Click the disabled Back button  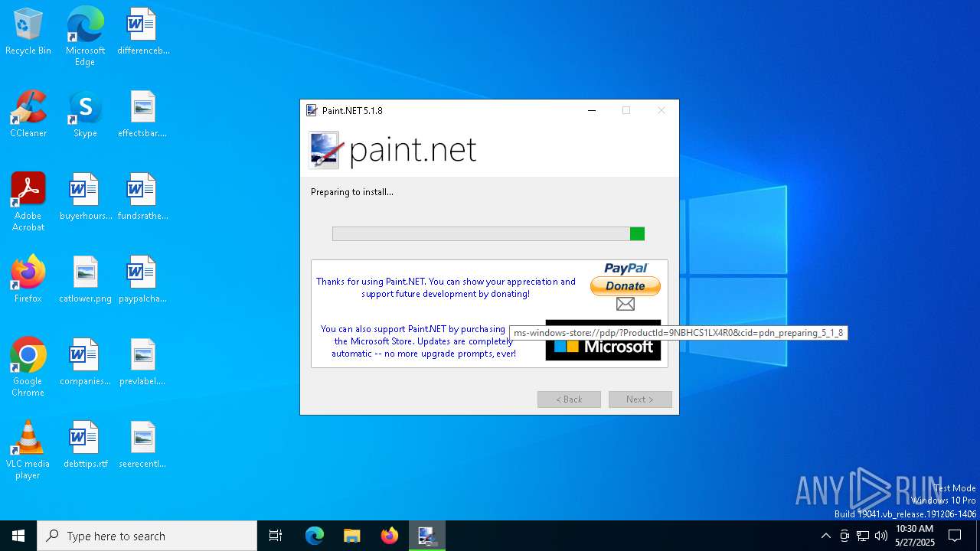tap(569, 399)
